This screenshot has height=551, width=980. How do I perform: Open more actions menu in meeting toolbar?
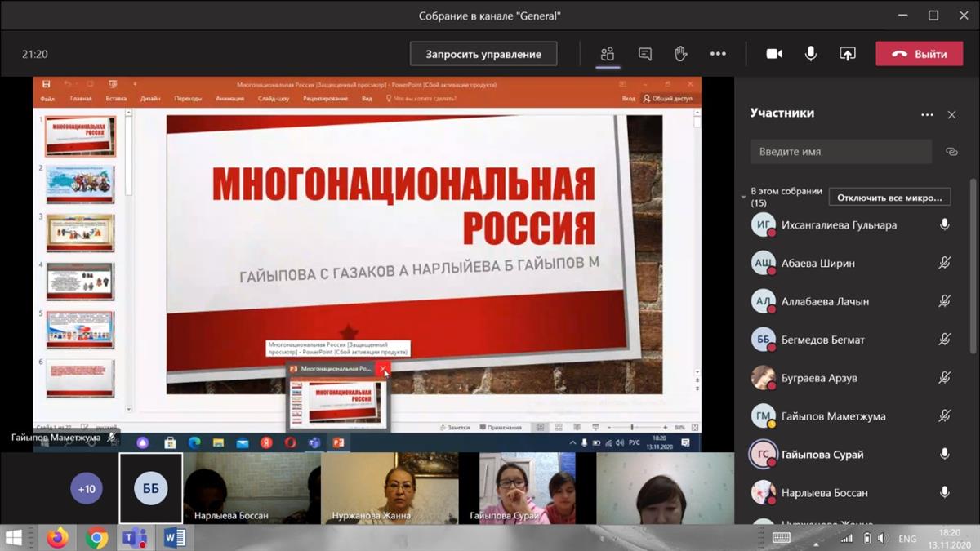[718, 54]
